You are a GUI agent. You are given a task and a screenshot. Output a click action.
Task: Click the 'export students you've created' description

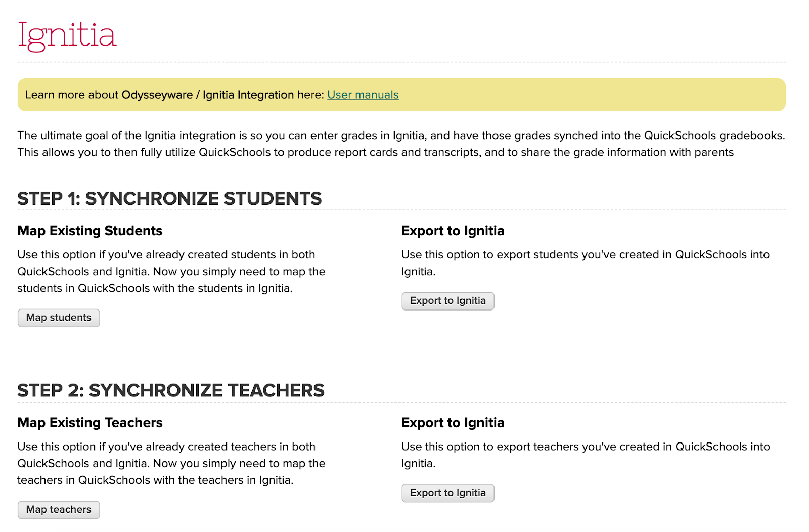click(x=586, y=263)
